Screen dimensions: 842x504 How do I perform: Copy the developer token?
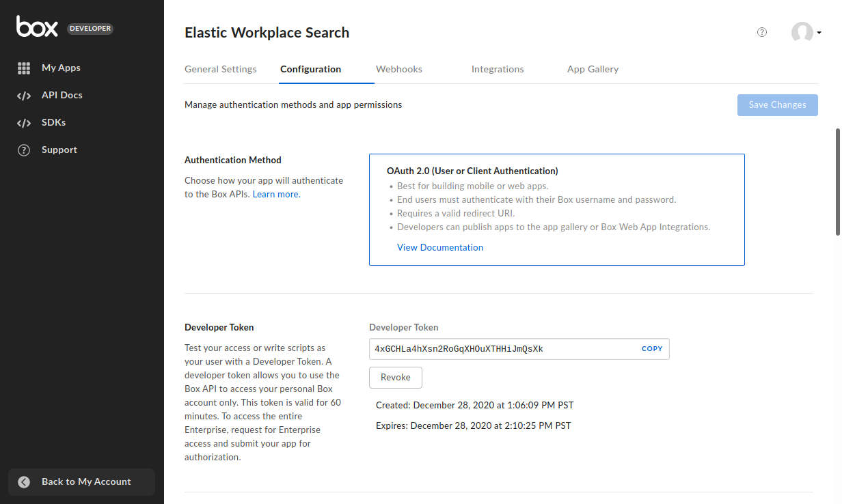click(x=652, y=349)
